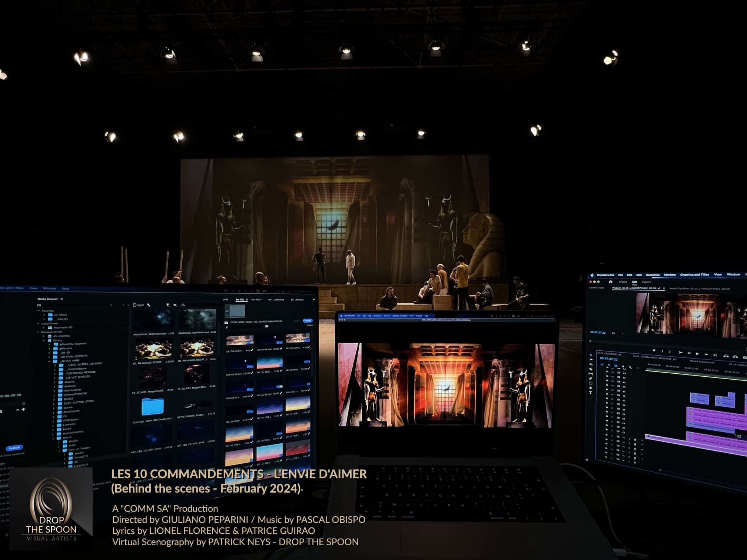This screenshot has height=560, width=747.
Task: Switch to the Import tab on right monitor
Action: tap(623, 282)
